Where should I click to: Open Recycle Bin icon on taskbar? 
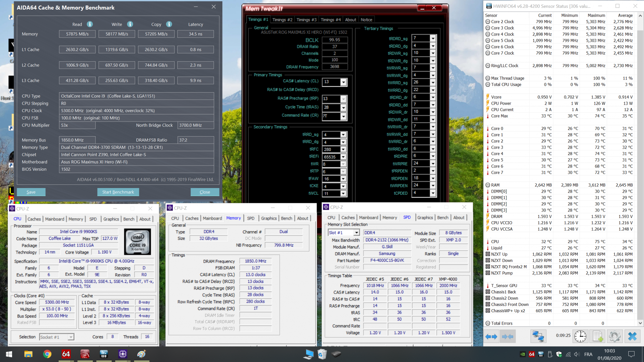pyautogui.click(x=322, y=354)
